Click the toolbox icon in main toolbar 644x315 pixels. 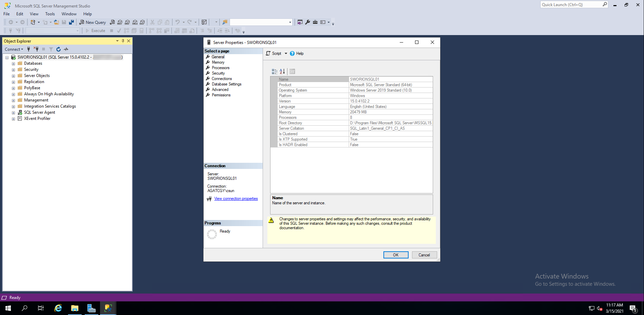point(315,22)
